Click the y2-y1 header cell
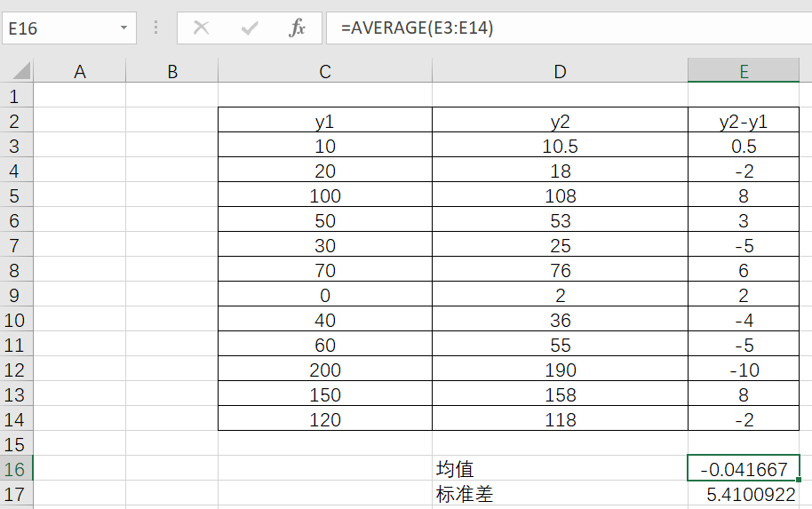The image size is (812, 509). [x=744, y=120]
